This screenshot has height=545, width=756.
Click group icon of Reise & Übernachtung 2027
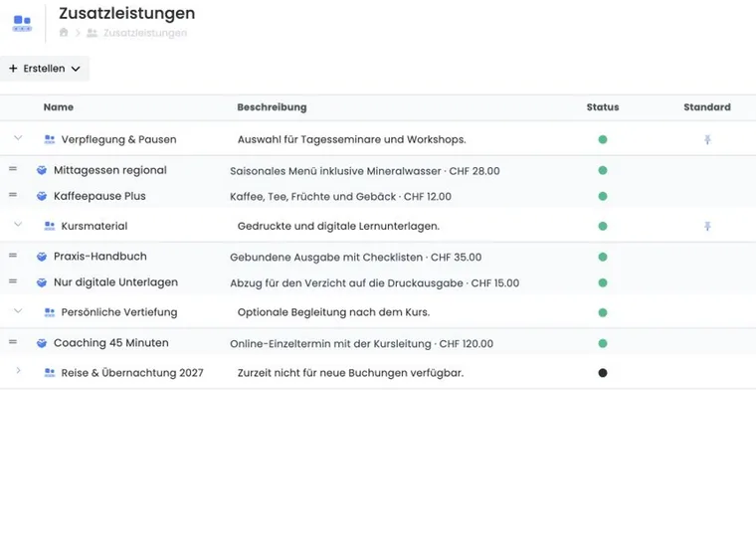(49, 373)
